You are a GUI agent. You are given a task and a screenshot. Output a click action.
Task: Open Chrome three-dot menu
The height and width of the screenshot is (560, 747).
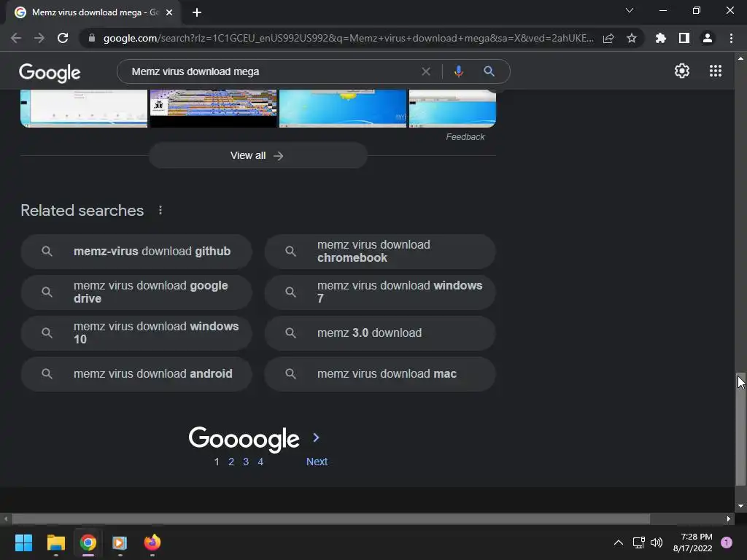pos(731,38)
